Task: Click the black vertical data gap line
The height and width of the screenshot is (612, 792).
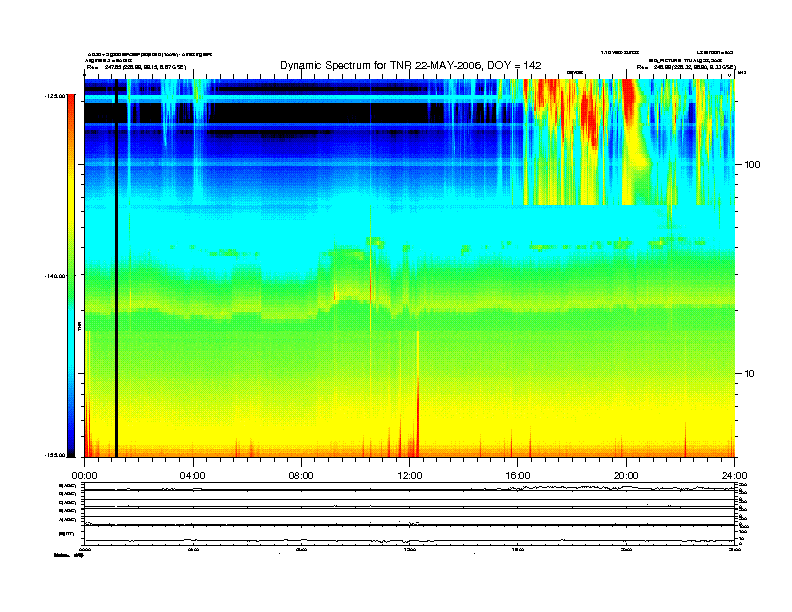Action: click(116, 268)
